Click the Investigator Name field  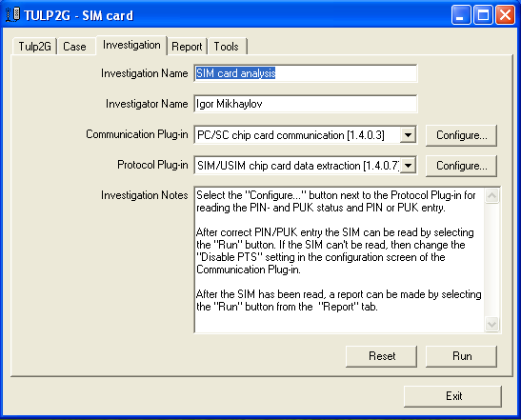click(305, 104)
